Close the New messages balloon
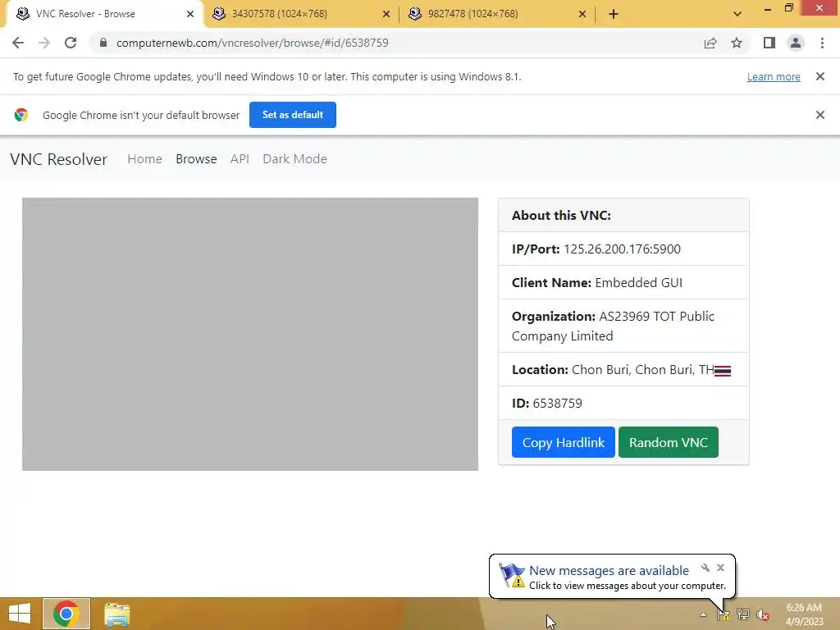This screenshot has height=630, width=840. coord(720,568)
